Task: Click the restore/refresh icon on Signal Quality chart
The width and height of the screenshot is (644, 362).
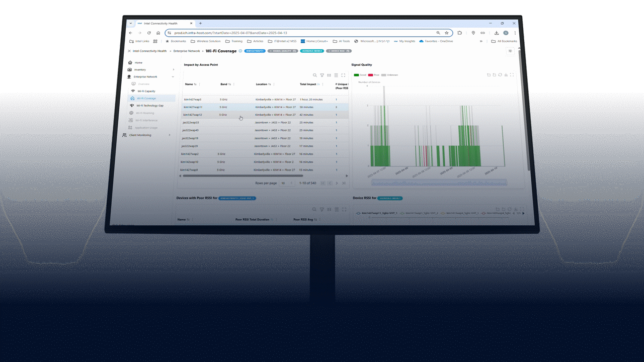Action: point(500,75)
